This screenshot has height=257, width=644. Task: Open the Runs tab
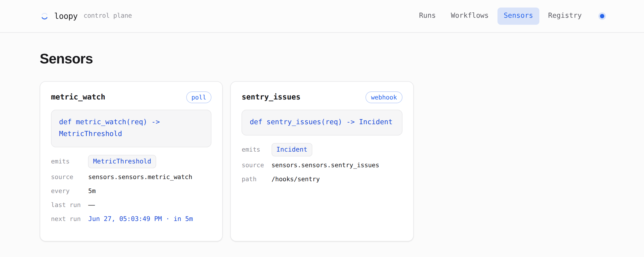tap(427, 16)
